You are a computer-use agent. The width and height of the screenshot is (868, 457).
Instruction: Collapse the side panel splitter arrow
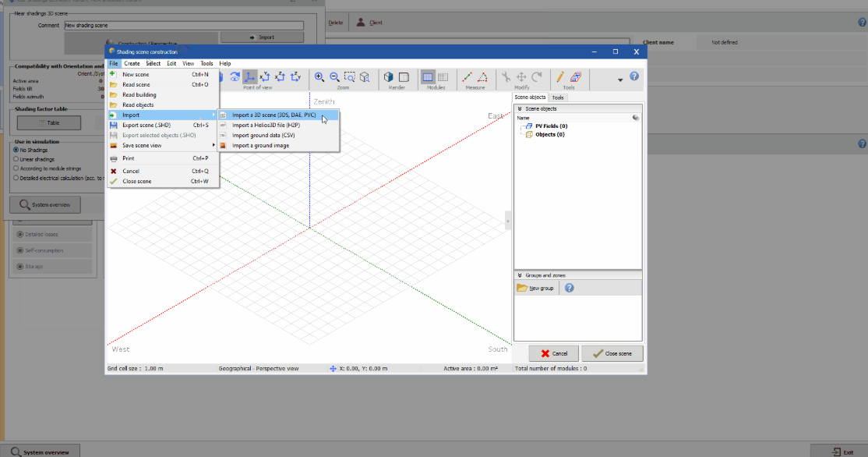click(507, 221)
